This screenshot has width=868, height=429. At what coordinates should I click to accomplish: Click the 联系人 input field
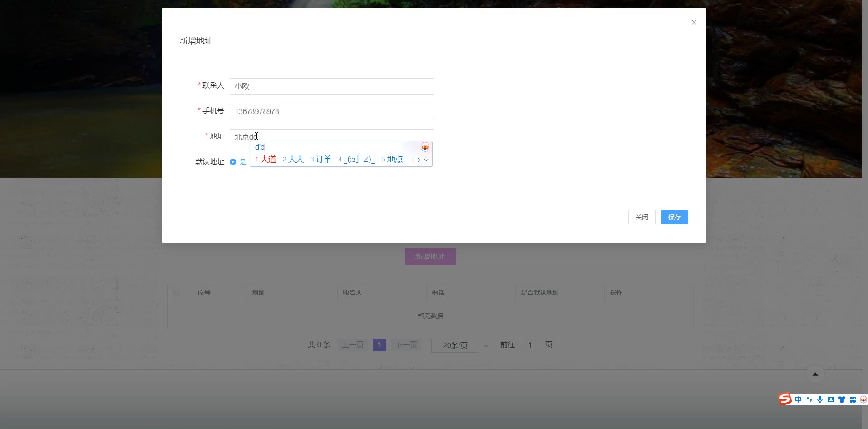[x=332, y=86]
